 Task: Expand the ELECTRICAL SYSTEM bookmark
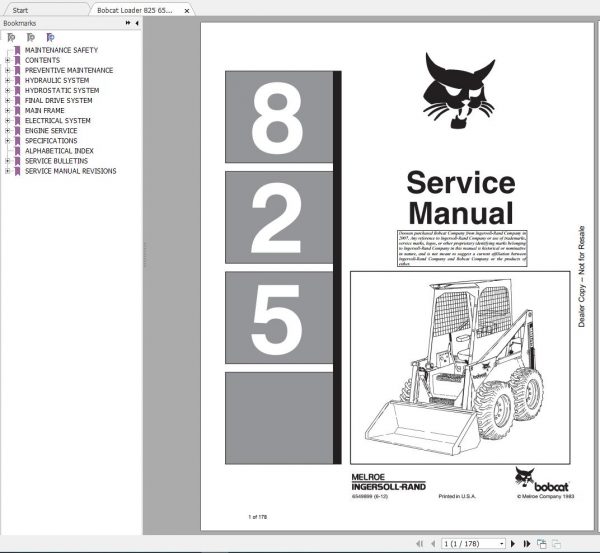click(7, 121)
